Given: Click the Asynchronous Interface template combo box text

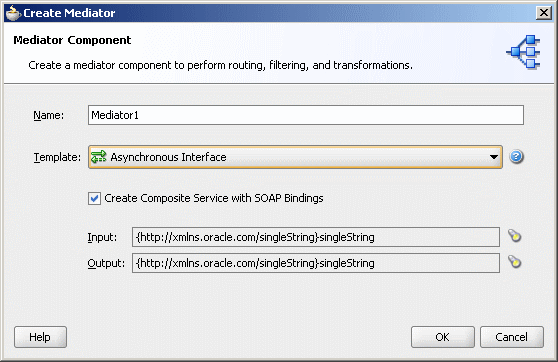Looking at the screenshot, I should tap(168, 157).
